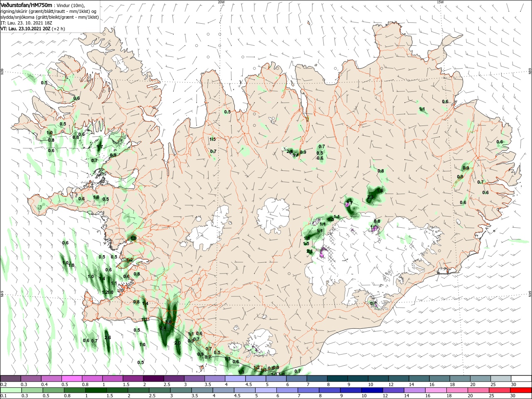This screenshot has height=399, width=532.
Task: Pick the medium green 0.5–0.8 rain legend swatch
Action: click(54, 390)
